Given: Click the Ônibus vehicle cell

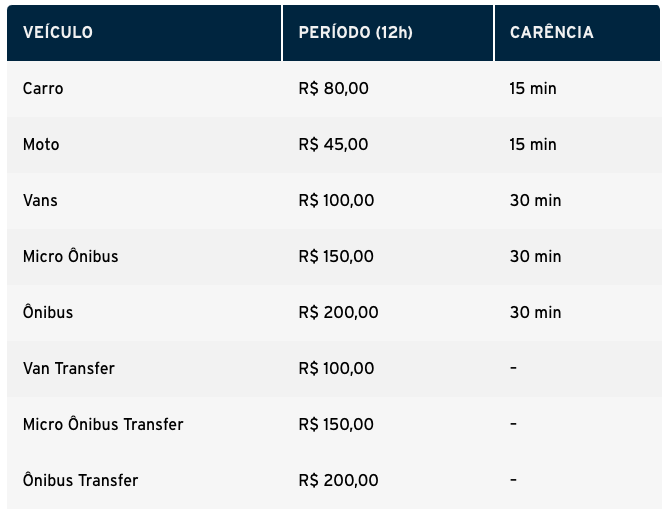Looking at the screenshot, I should click(48, 312).
